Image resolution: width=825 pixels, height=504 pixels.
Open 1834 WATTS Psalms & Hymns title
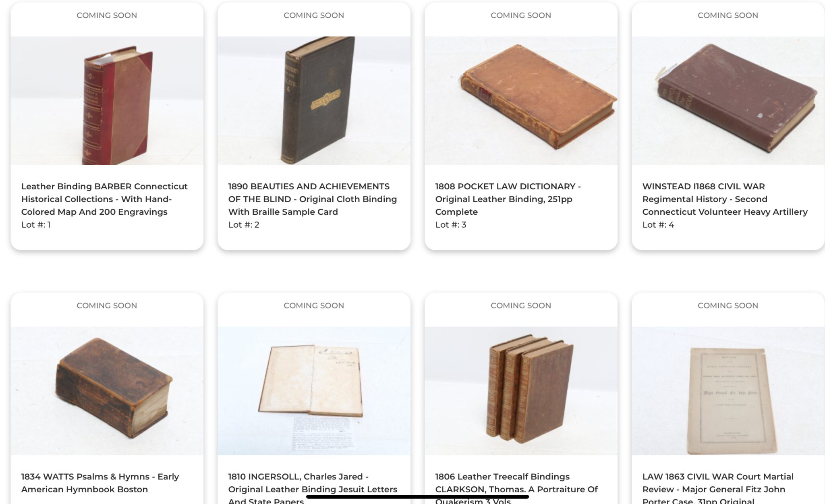(x=100, y=483)
